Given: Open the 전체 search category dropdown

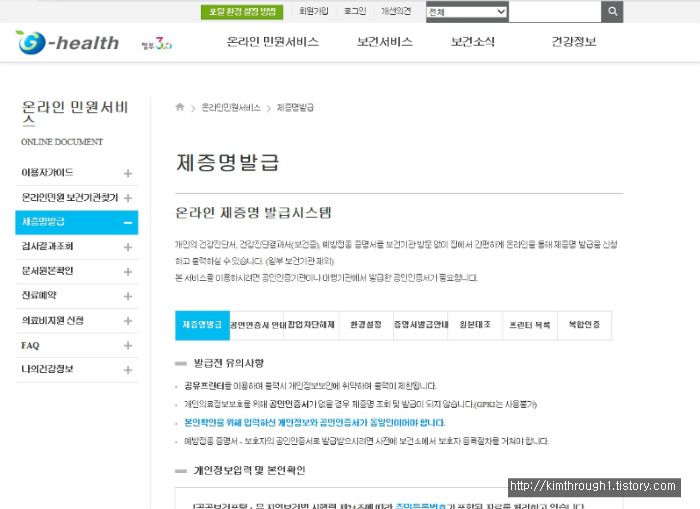Looking at the screenshot, I should pyautogui.click(x=467, y=12).
